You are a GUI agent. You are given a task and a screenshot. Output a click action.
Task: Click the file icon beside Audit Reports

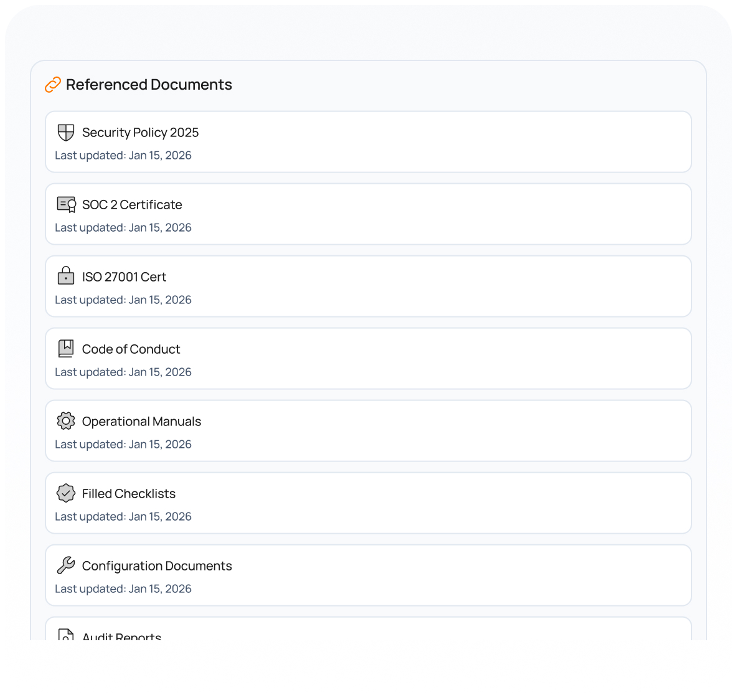tap(66, 635)
